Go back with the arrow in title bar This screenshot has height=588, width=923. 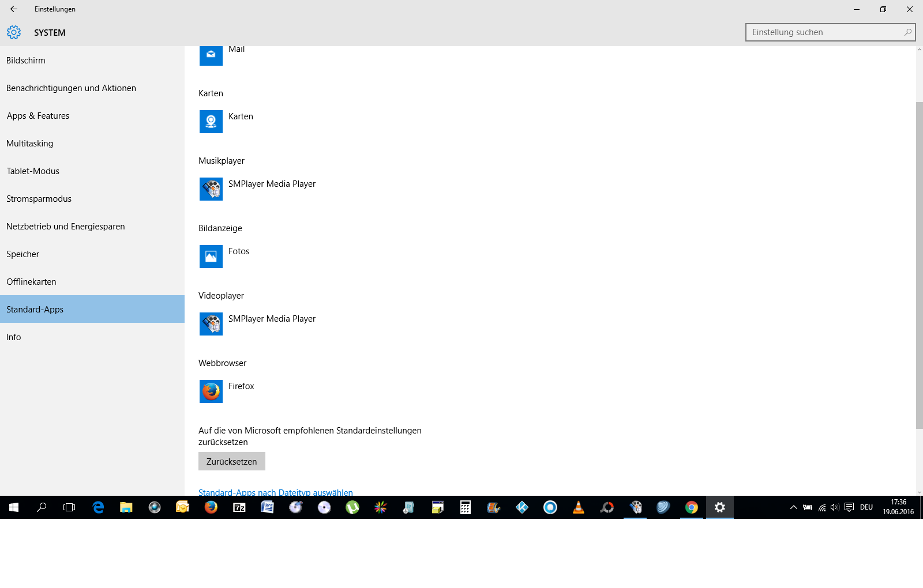(14, 9)
